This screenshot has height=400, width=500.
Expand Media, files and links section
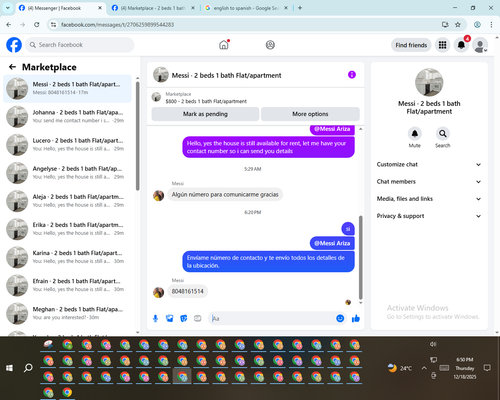429,199
